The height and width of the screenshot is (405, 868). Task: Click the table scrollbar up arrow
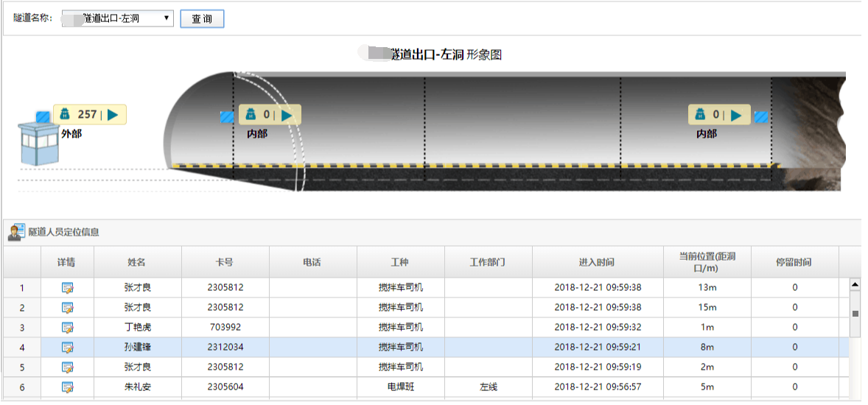pos(855,284)
